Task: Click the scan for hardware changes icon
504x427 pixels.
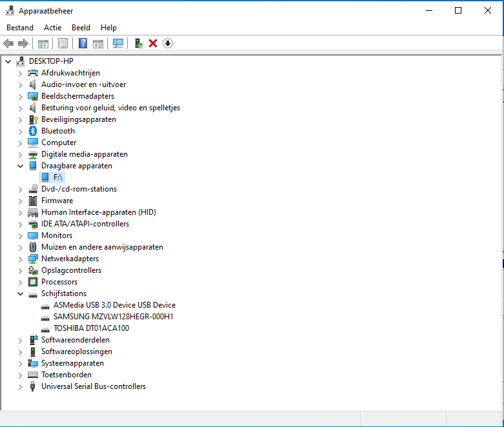Action: click(x=118, y=43)
